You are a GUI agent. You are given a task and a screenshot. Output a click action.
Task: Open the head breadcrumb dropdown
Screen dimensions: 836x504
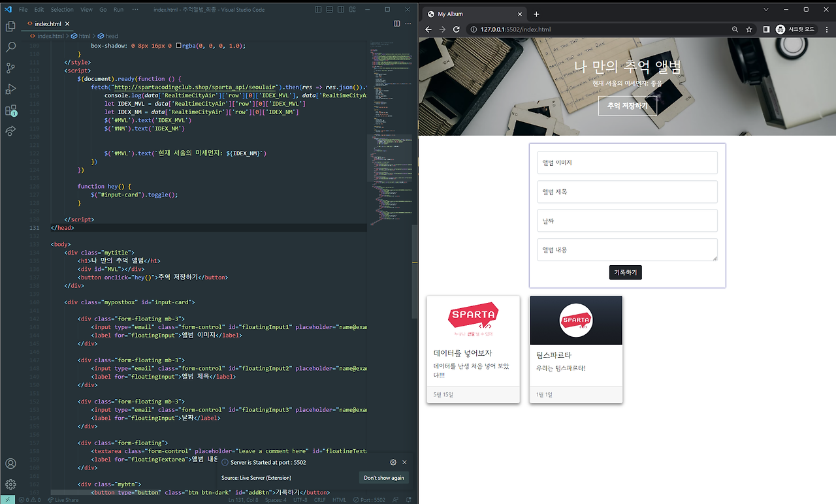(x=107, y=36)
